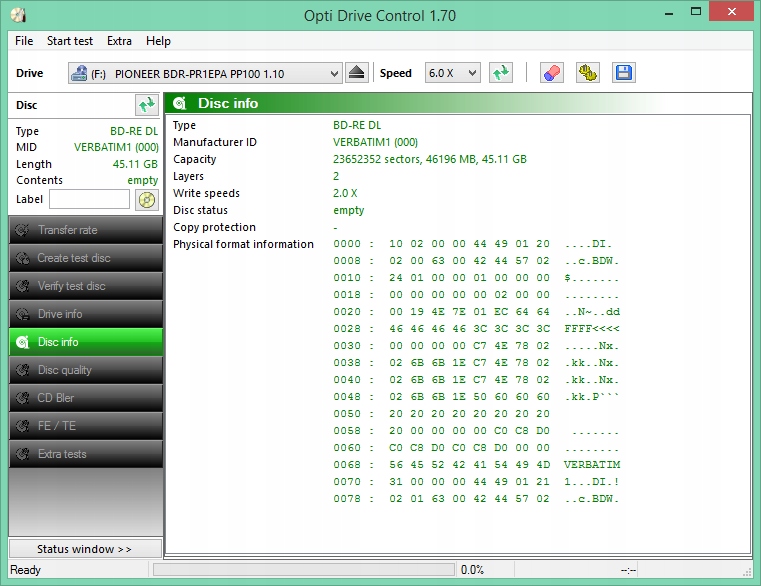Image resolution: width=761 pixels, height=586 pixels.
Task: Click the disc label icon beside Label field
Action: [x=147, y=199]
